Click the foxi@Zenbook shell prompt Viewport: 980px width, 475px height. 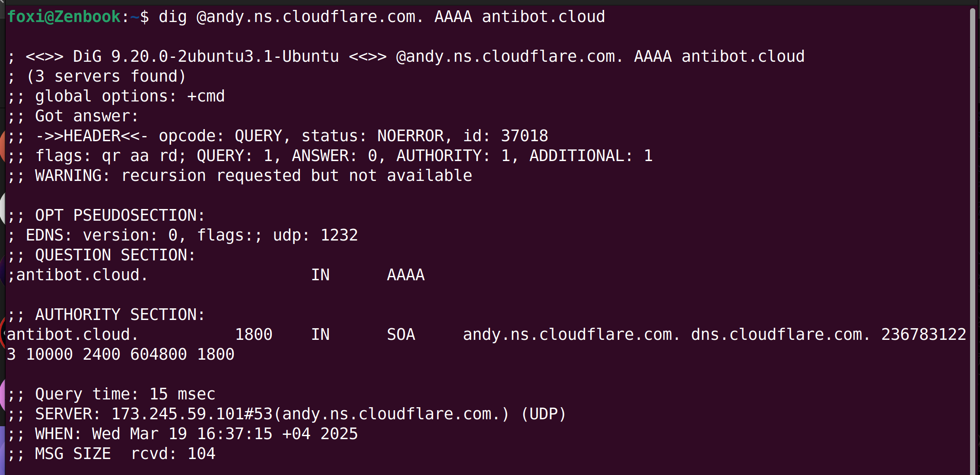[64, 17]
